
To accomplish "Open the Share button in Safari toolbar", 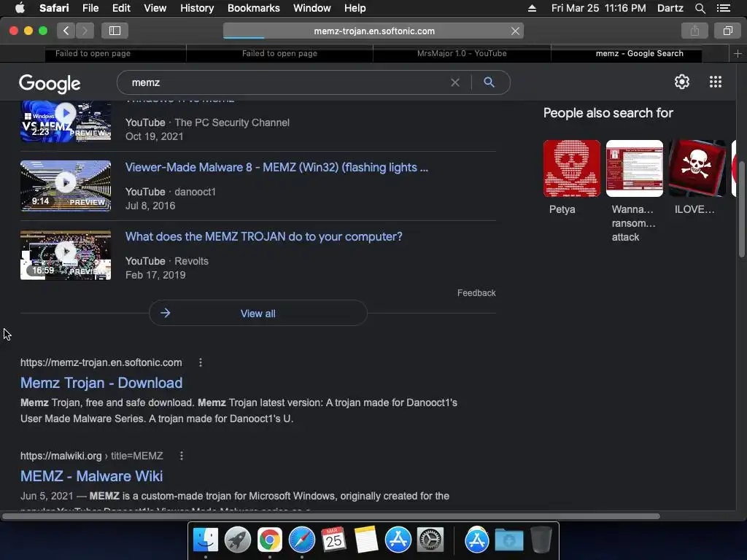I will (x=694, y=31).
